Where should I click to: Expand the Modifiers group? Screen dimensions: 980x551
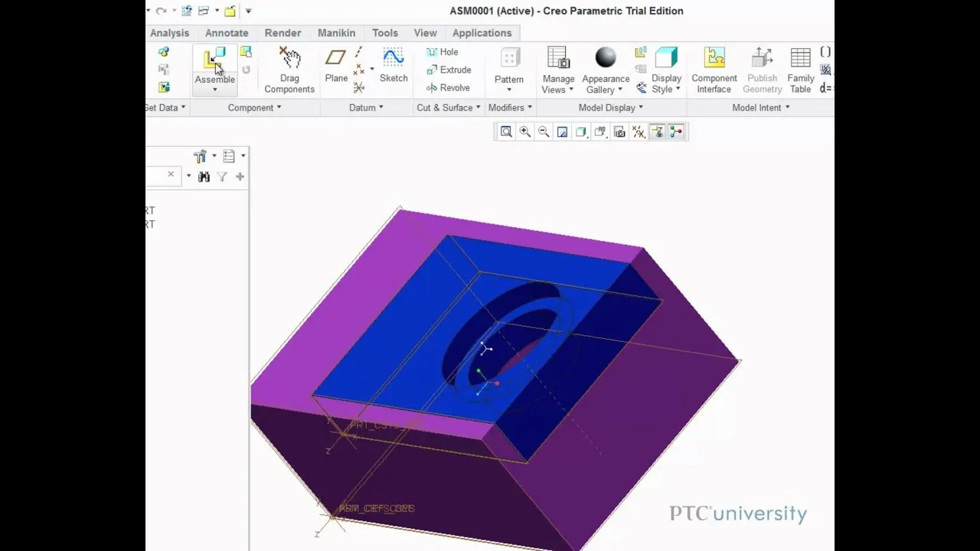pos(511,108)
